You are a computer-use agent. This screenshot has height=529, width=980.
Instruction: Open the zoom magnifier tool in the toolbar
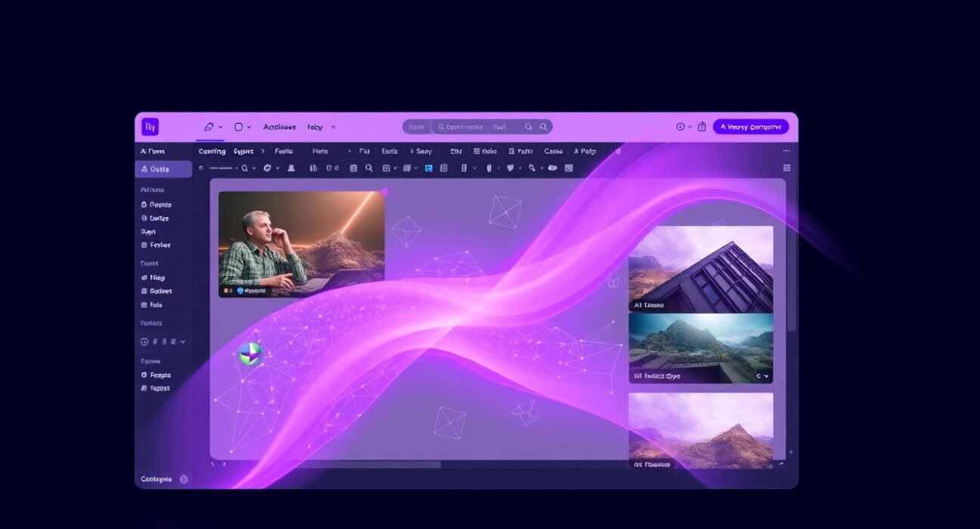[371, 167]
